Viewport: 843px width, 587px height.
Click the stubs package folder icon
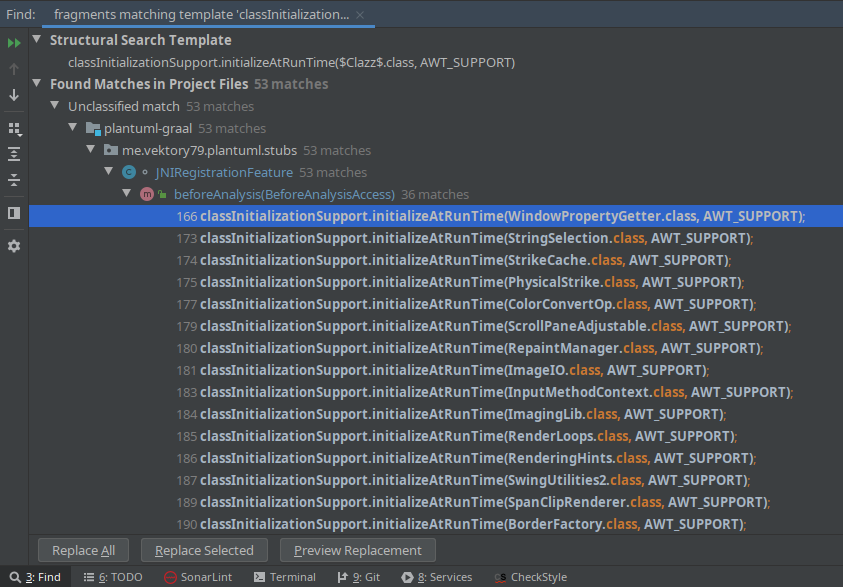[x=111, y=150]
